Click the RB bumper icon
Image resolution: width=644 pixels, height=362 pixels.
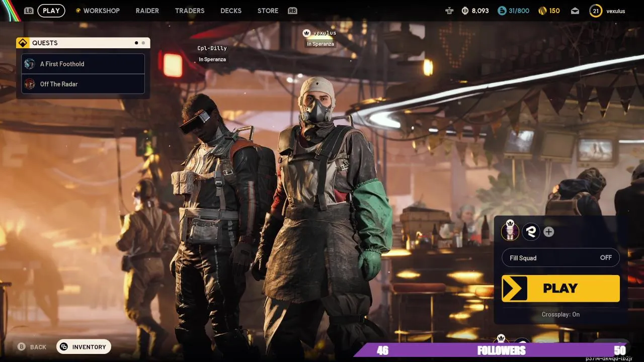click(x=292, y=11)
